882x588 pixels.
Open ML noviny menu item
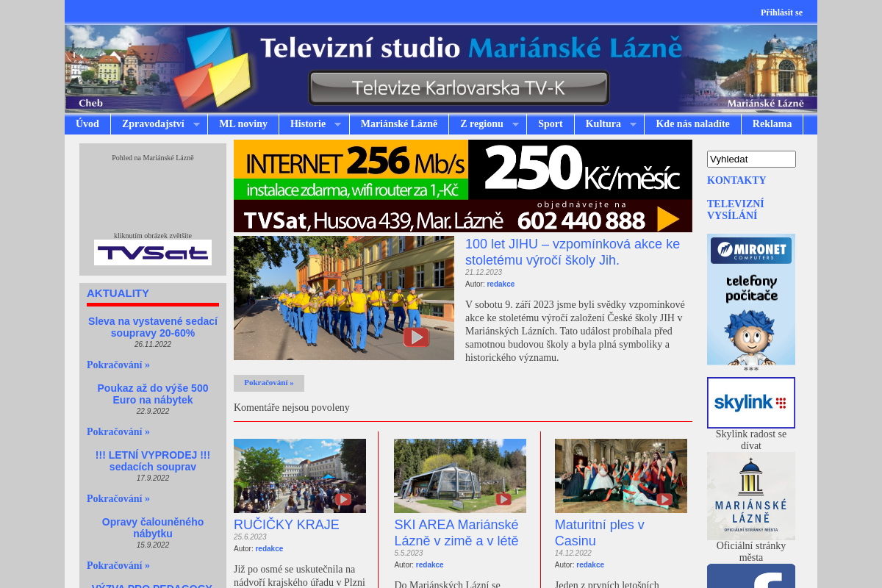[243, 124]
